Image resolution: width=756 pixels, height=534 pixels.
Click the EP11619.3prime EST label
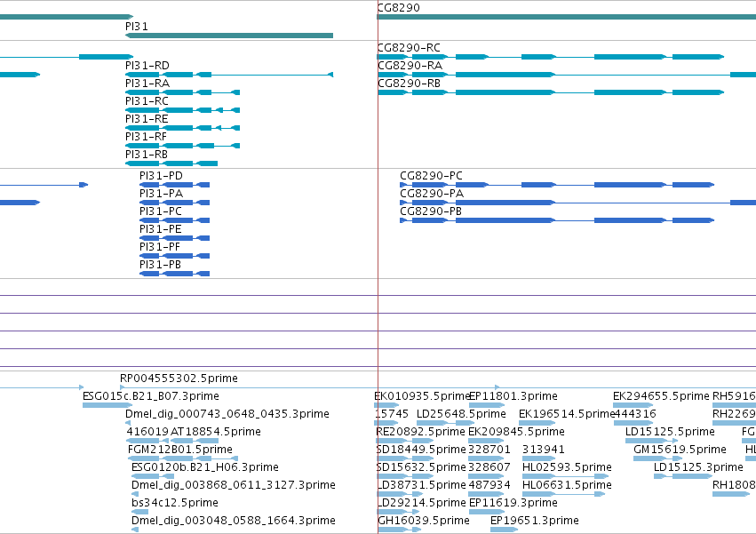click(x=513, y=503)
